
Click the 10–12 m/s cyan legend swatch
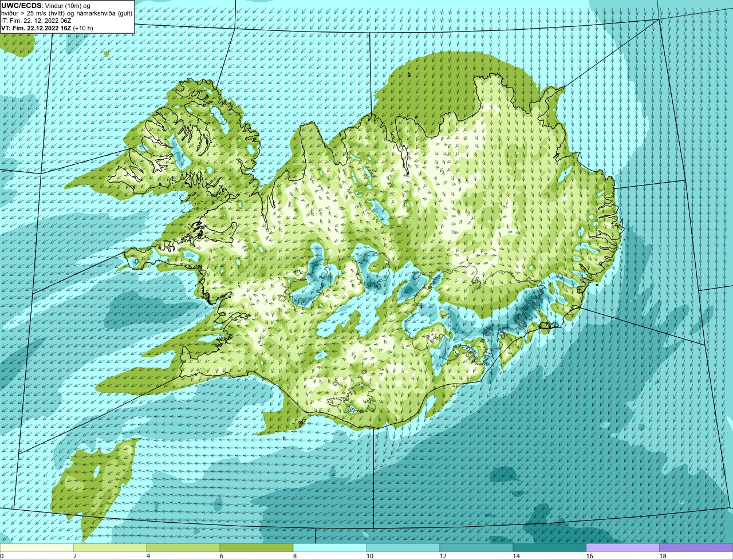(x=403, y=548)
